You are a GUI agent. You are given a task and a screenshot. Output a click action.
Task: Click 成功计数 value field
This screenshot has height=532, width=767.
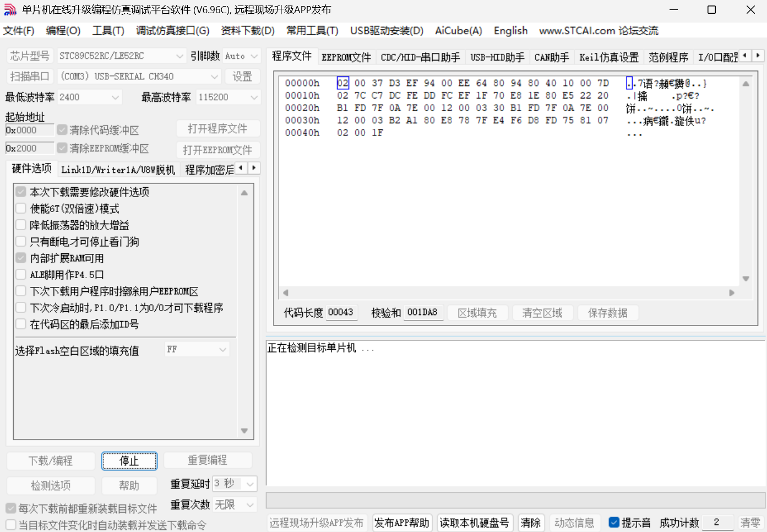coord(717,522)
